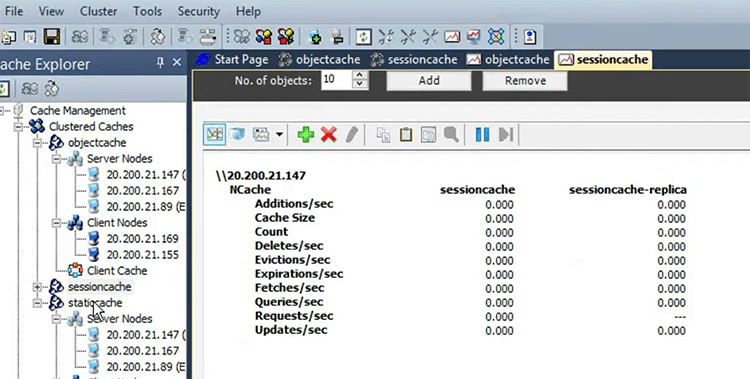The image size is (750, 379).
Task: Open the Tools menu
Action: (147, 11)
